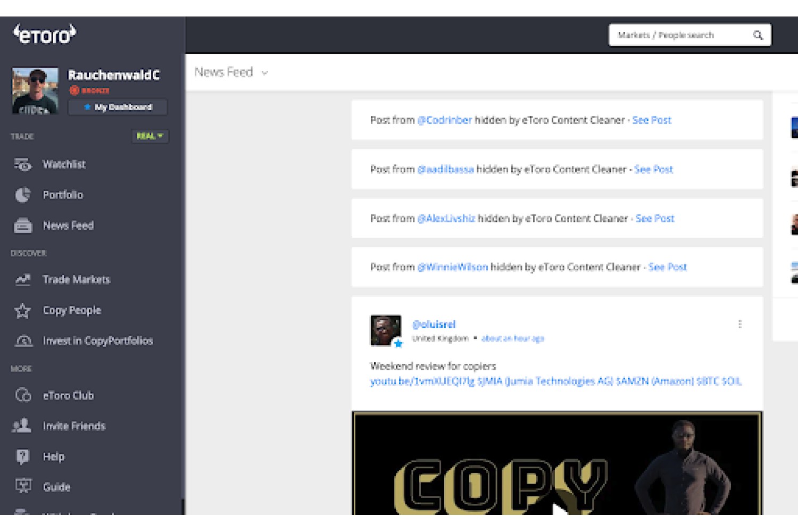Open Portfolio menu item
Screen dimensions: 798x532
tap(63, 195)
